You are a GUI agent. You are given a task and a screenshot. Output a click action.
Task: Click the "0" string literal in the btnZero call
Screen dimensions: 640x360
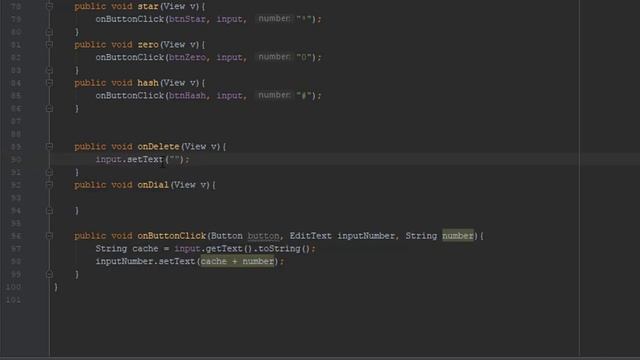pyautogui.click(x=304, y=57)
